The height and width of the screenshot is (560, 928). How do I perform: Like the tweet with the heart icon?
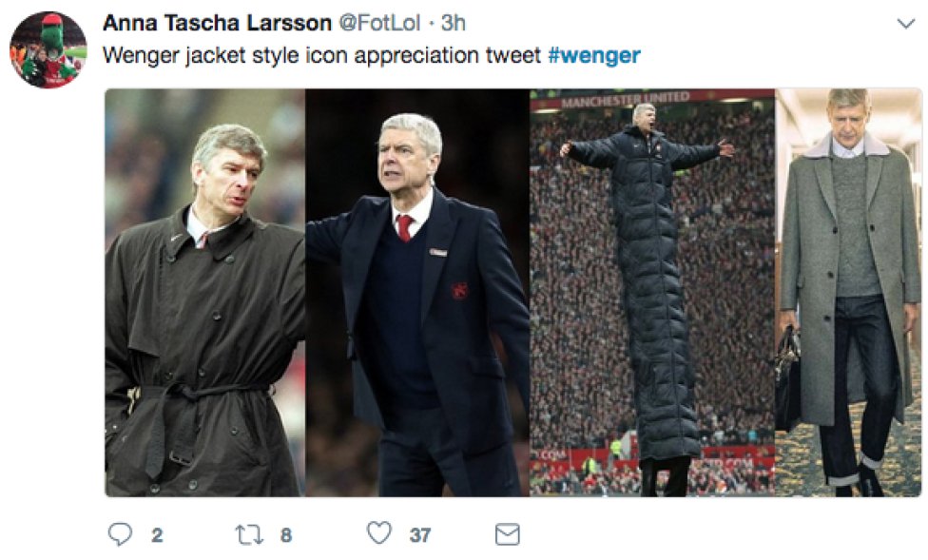pos(379,533)
